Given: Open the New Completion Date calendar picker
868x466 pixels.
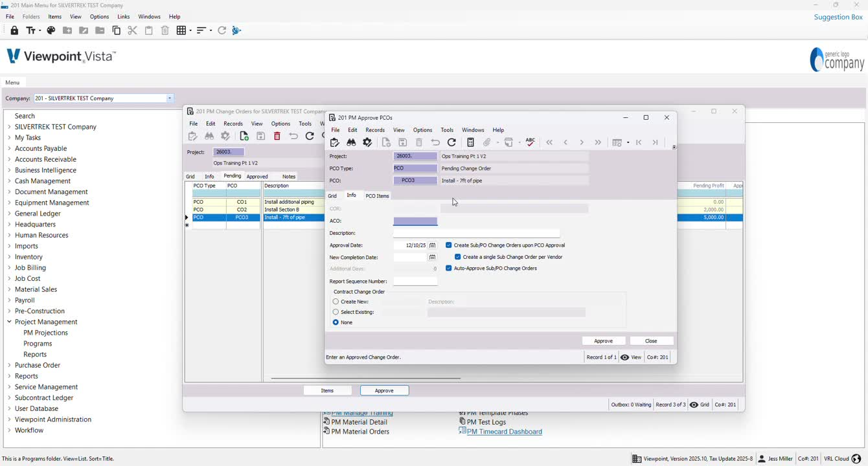Looking at the screenshot, I should click(x=433, y=257).
